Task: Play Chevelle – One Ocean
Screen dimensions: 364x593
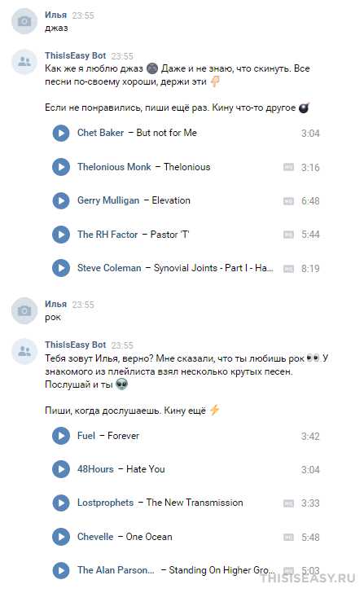Action: (x=61, y=537)
